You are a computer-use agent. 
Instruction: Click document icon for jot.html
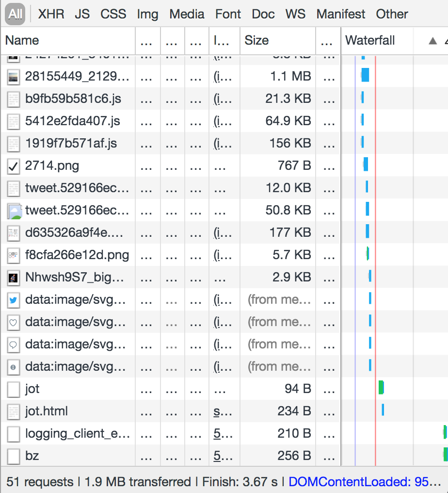13,411
